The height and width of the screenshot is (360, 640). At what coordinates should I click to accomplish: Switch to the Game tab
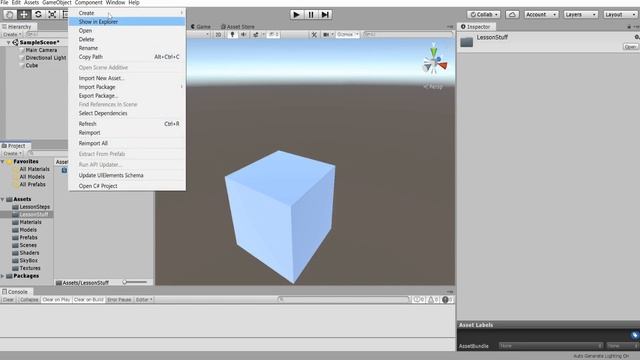(x=201, y=27)
